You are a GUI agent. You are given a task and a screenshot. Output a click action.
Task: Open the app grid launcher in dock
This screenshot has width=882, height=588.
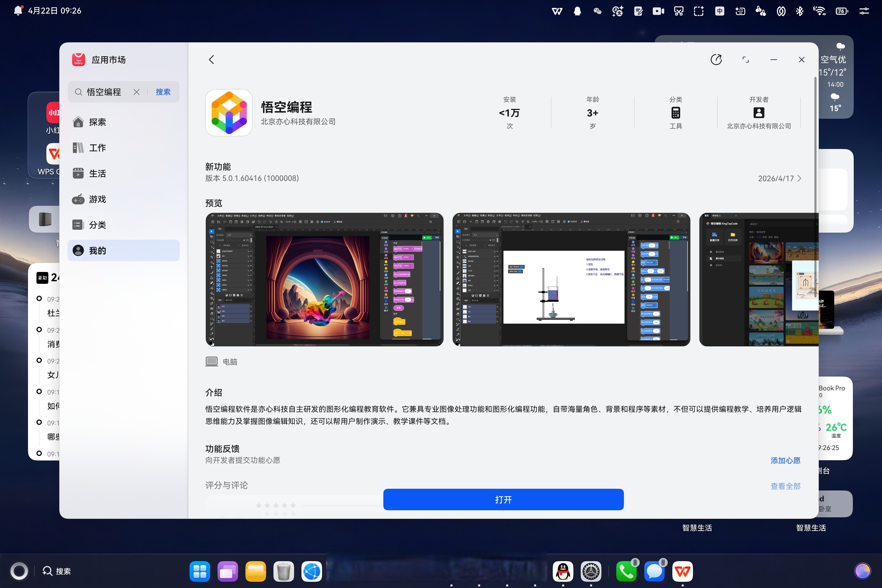(x=200, y=571)
